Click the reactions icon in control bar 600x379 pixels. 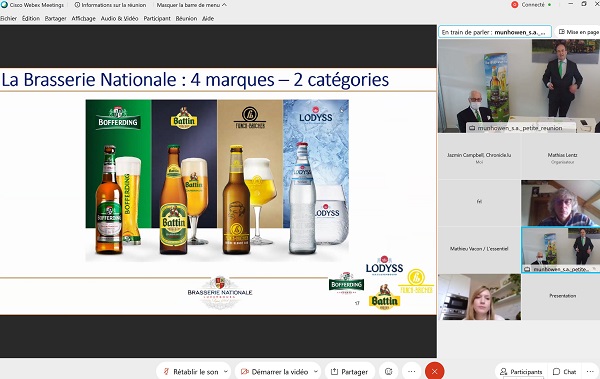pyautogui.click(x=388, y=371)
